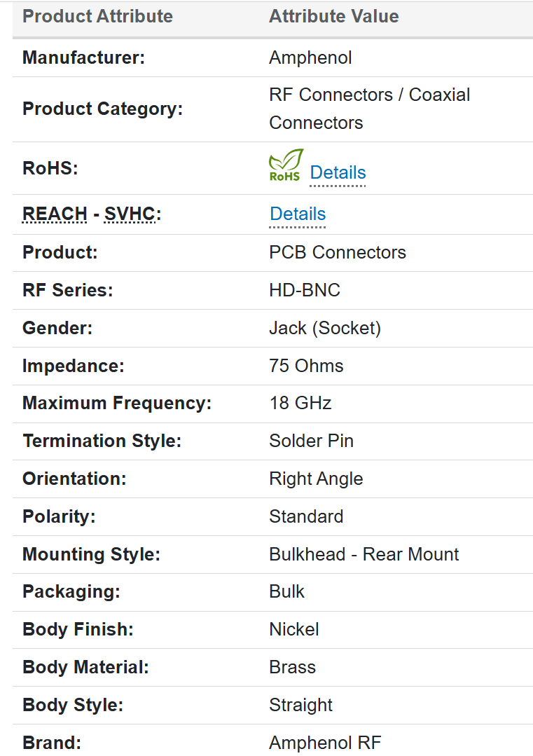Viewport: 533px width, 756px height.
Task: Click the underlined REACH abbreviation
Action: coord(55,214)
